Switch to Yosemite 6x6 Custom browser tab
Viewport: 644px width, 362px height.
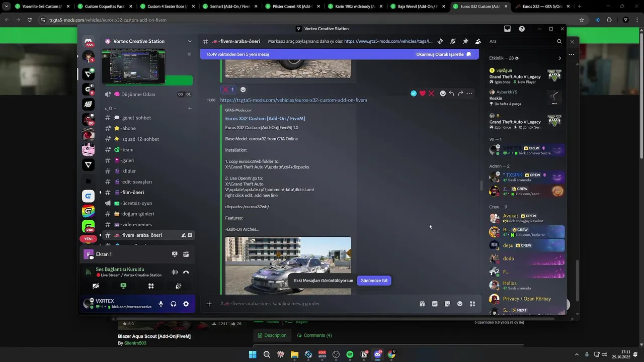click(42, 7)
